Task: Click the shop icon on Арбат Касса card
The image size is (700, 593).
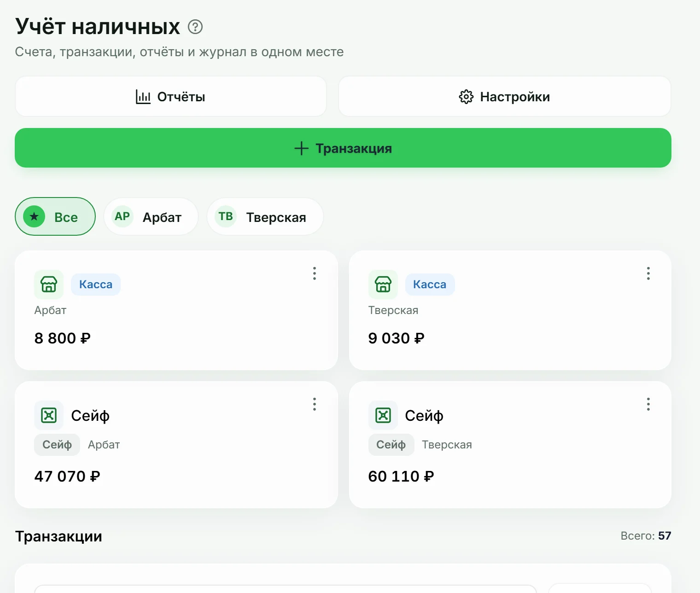Action: click(x=49, y=285)
